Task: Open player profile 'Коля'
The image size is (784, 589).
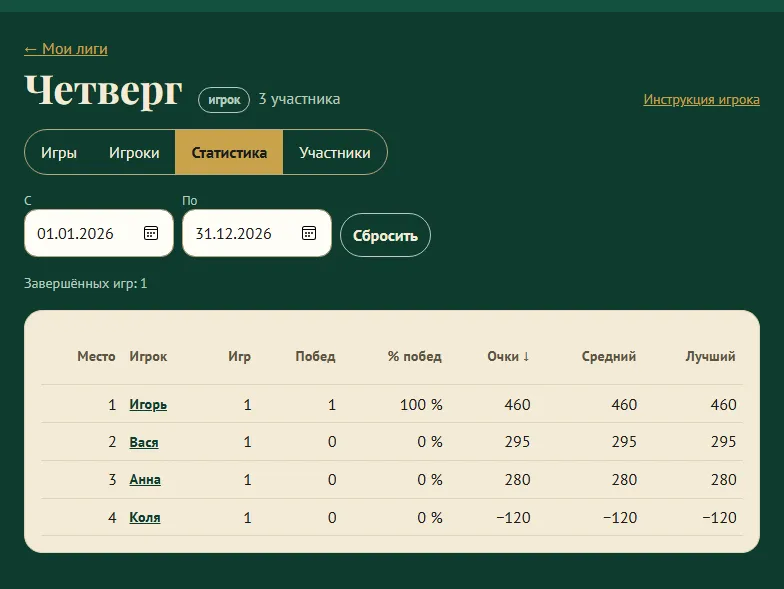Action: click(145, 518)
